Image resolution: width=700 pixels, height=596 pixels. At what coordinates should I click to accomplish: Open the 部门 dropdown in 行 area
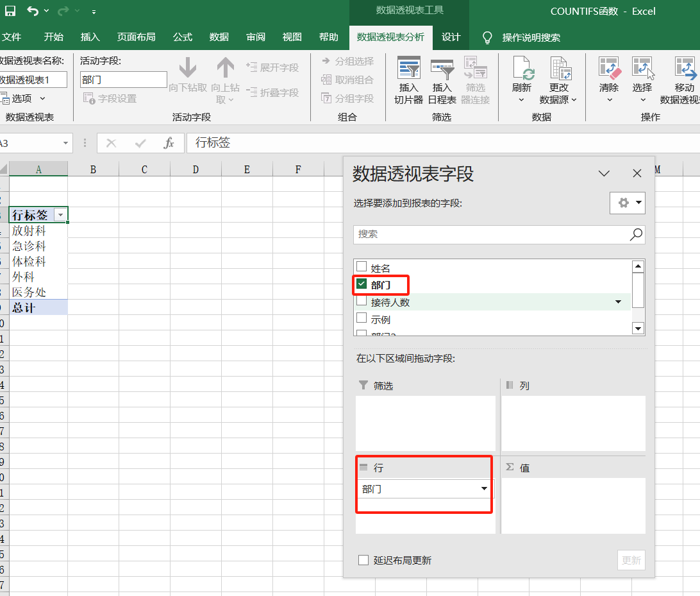tap(484, 489)
